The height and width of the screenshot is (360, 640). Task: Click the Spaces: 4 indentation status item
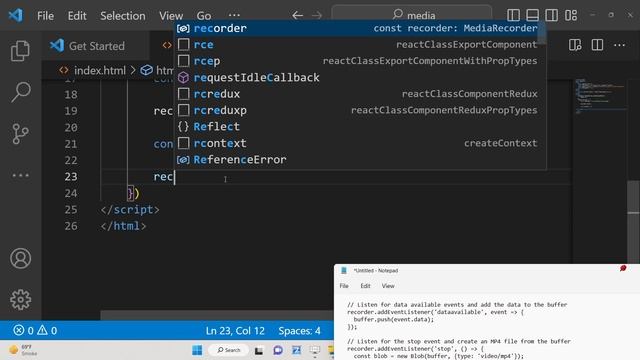[x=299, y=330]
